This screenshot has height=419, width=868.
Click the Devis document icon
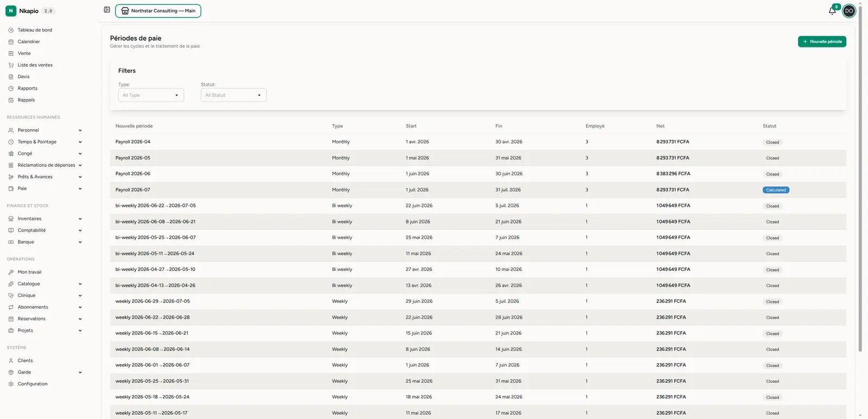pyautogui.click(x=11, y=77)
